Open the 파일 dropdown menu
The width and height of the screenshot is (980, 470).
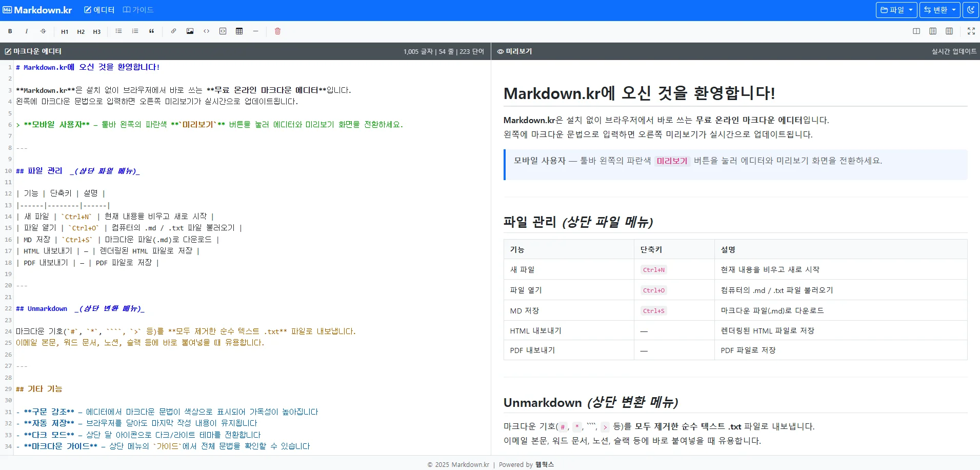click(x=896, y=10)
